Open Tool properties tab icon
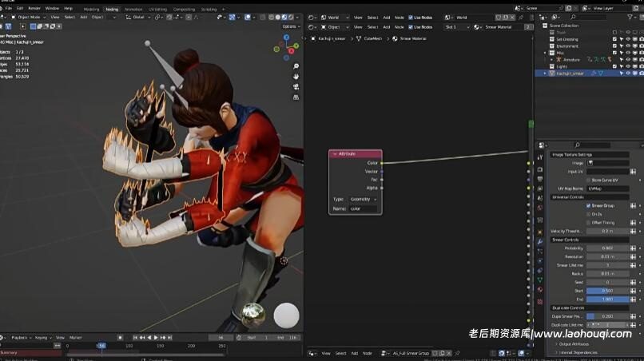 (x=540, y=157)
